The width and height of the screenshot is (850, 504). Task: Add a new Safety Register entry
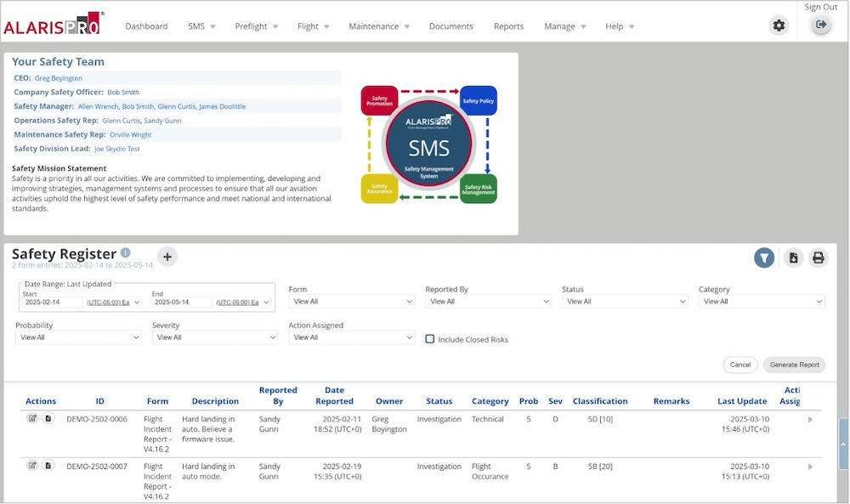(x=167, y=257)
